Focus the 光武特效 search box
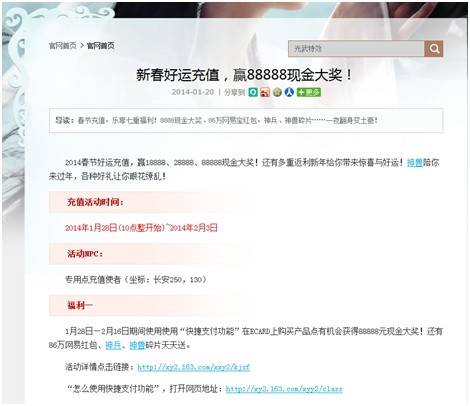 [x=356, y=49]
